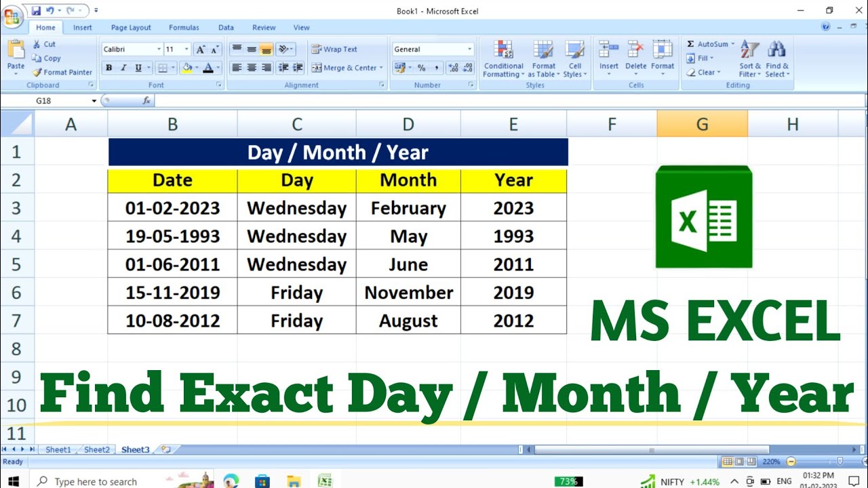Open the General number format dropdown
868x488 pixels.
click(x=469, y=49)
